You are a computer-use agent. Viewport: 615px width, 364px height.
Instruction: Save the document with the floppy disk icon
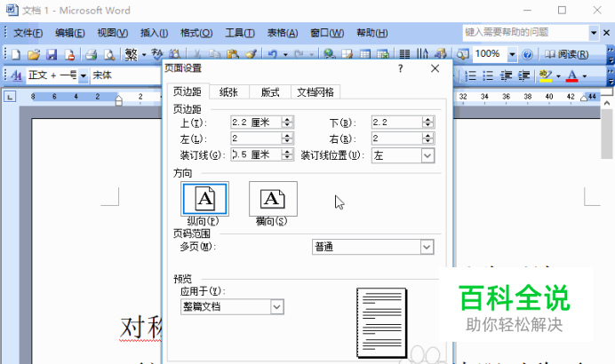[x=52, y=54]
